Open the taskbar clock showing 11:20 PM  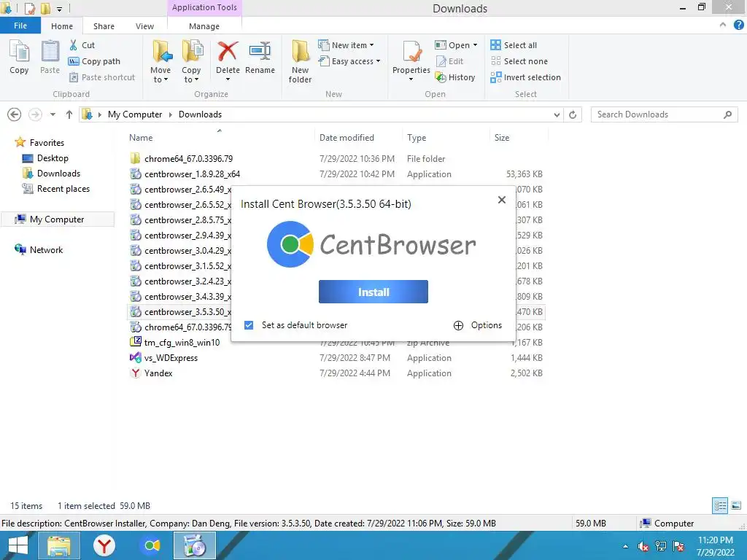tap(715, 546)
